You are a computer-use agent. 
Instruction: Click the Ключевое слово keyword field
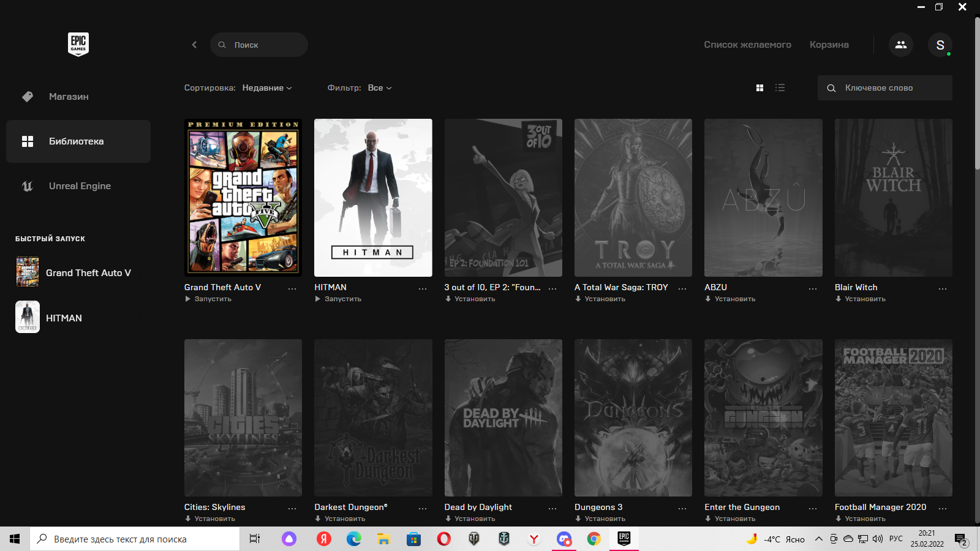pos(885,88)
